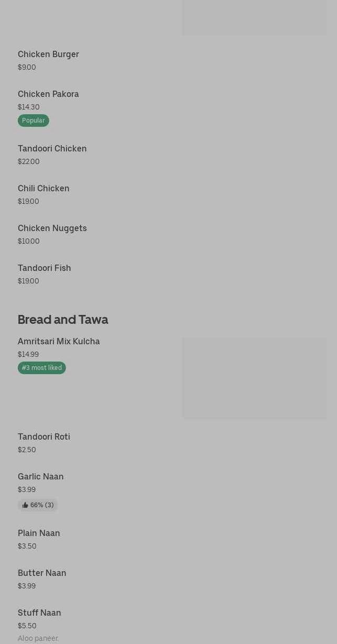Click the #3 most liked badge

pos(42,368)
